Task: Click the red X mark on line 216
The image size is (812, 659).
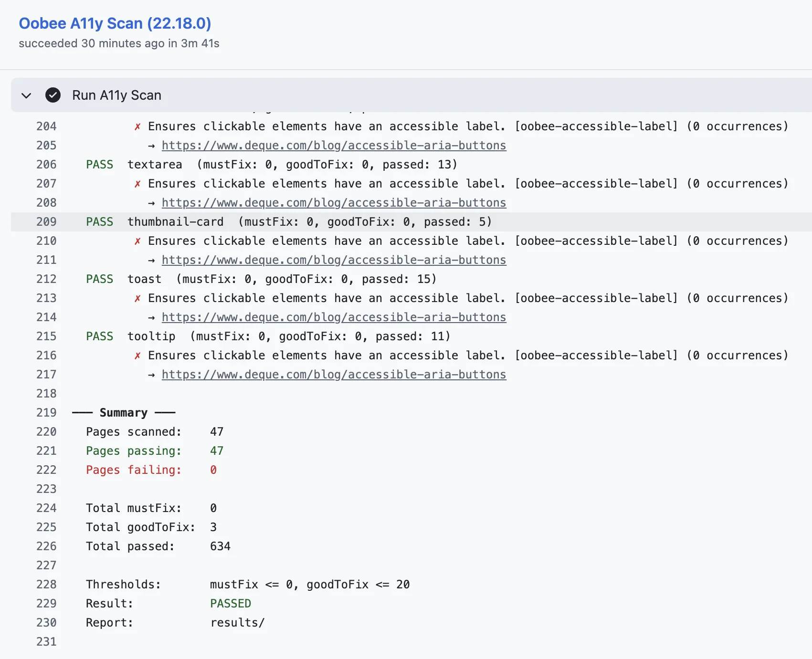Action: [137, 356]
